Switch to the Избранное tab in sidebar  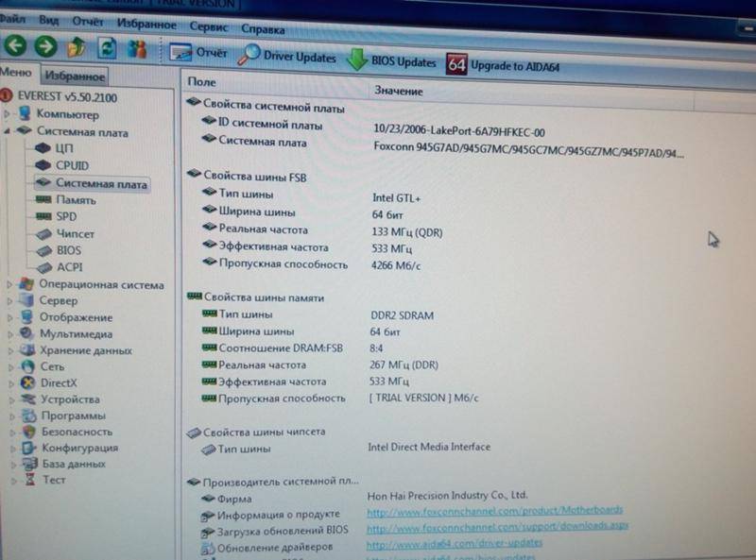[75, 76]
